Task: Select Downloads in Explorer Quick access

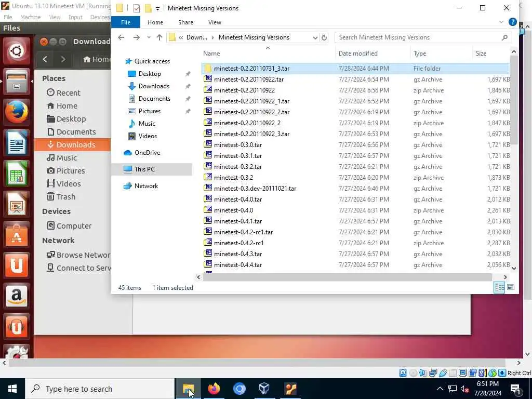Action: pos(154,86)
